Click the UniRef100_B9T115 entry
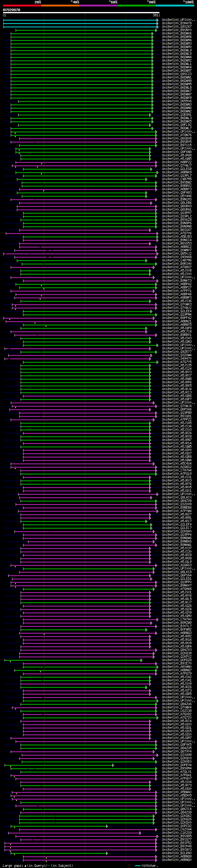 pyautogui.click(x=177, y=145)
